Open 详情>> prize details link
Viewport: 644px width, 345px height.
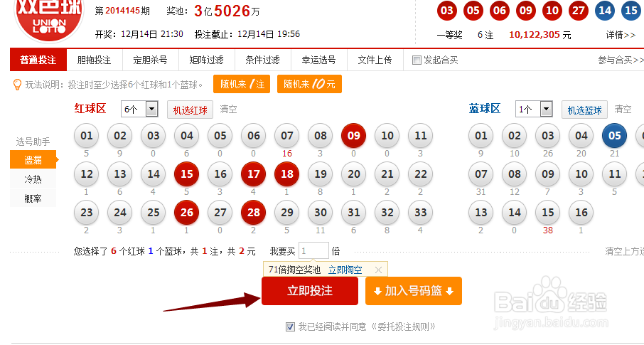(x=621, y=35)
